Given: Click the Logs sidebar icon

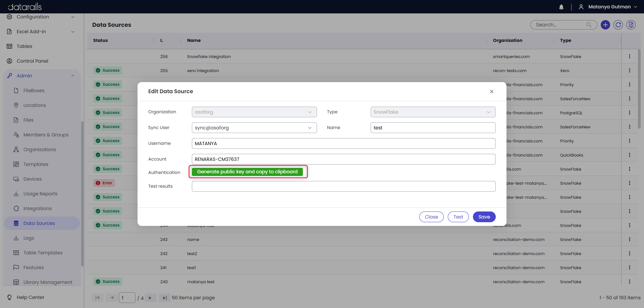Looking at the screenshot, I should pyautogui.click(x=16, y=238).
